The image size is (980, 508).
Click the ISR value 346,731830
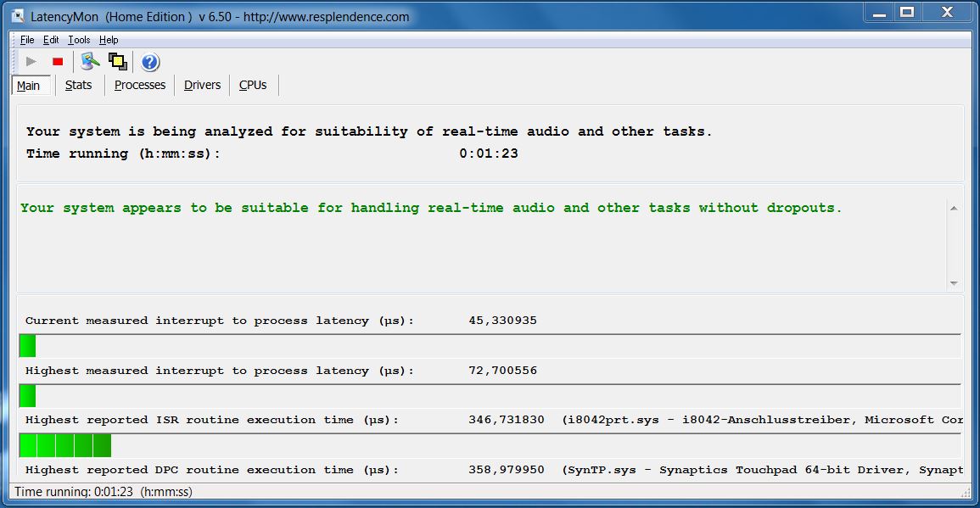[507, 420]
